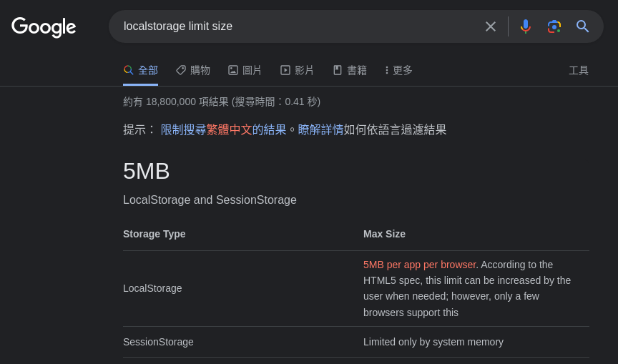Screen dimensions: 618x364
Task: Open the 瞭解詳情 link
Action: point(320,129)
